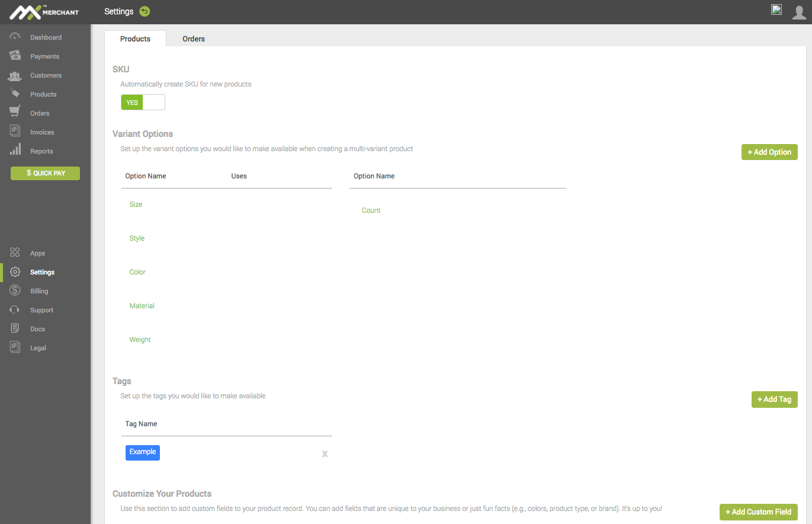The height and width of the screenshot is (524, 812).
Task: Select the Products tag icon in sidebar
Action: 15,94
